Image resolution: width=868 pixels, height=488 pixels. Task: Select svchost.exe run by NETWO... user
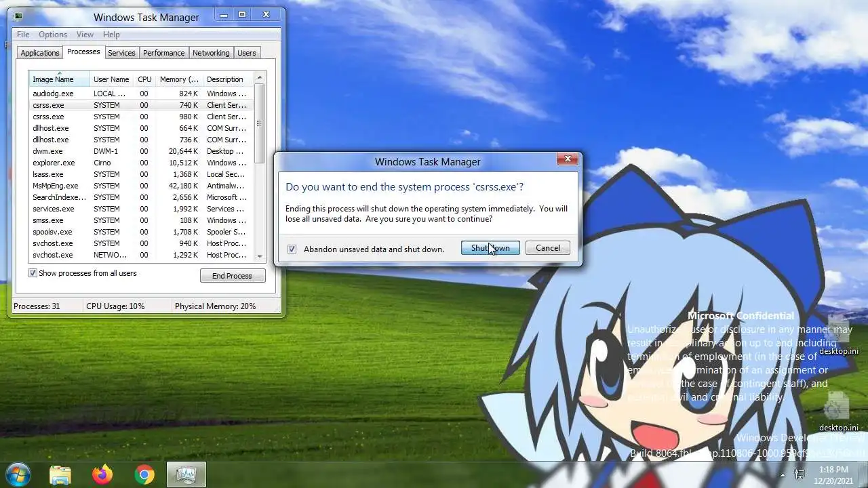(x=141, y=255)
